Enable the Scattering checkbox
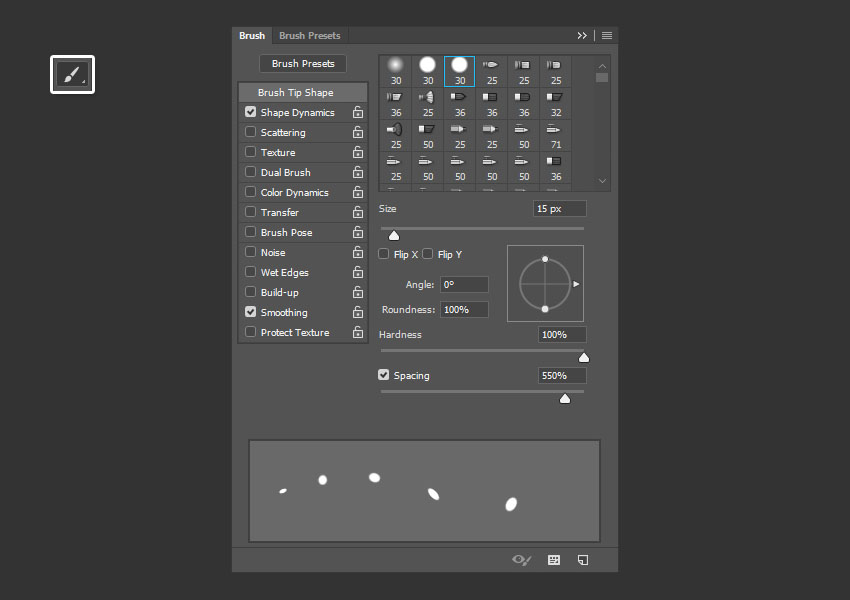The image size is (850, 600). 250,132
